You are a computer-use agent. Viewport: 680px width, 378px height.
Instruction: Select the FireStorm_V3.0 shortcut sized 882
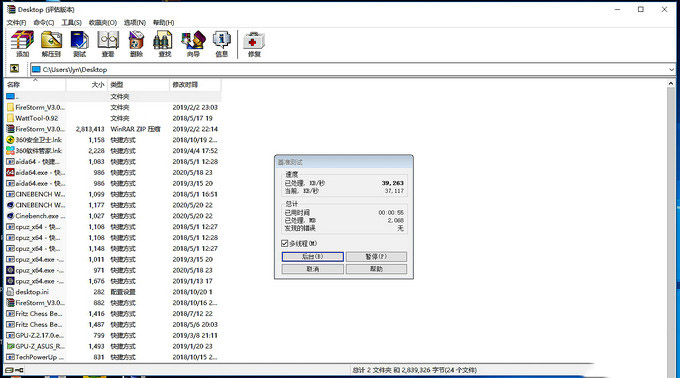pos(113,303)
